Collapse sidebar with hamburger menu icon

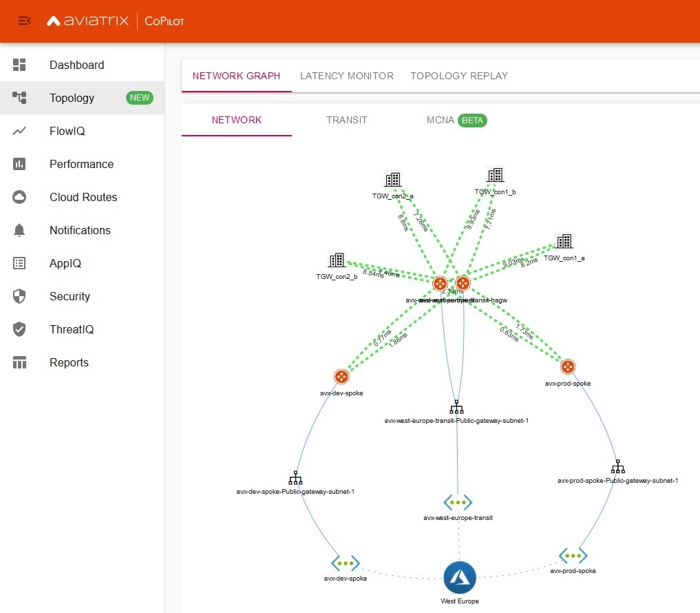coord(25,21)
